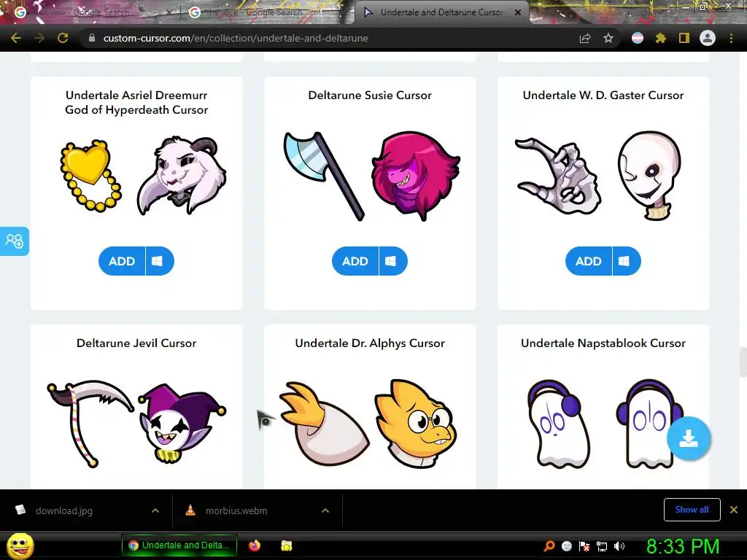
Task: Open the community side tab icon
Action: (x=15, y=241)
